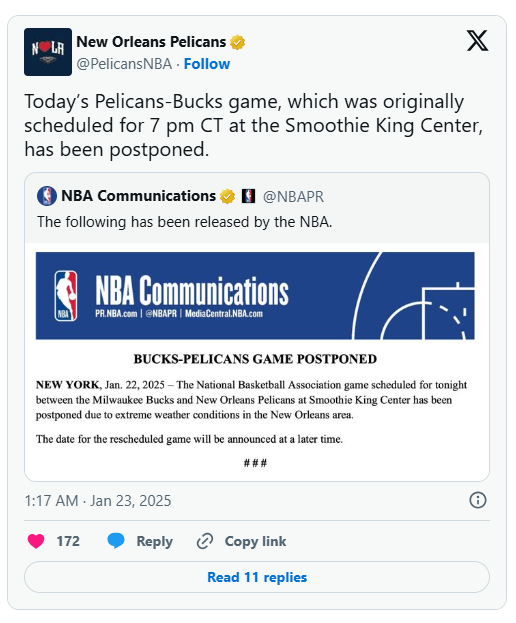Open the @NBAPR handle link
Screen dimensions: 516x623
pyautogui.click(x=293, y=197)
